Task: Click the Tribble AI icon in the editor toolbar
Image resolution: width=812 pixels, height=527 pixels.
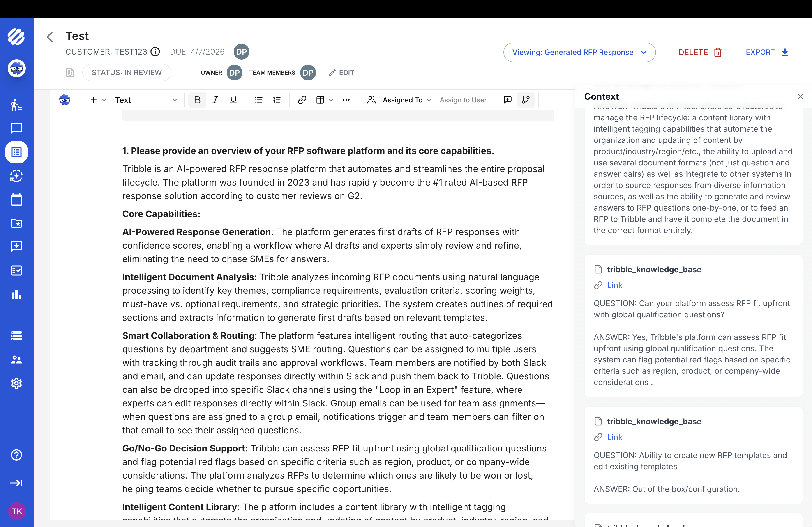Action: click(65, 100)
